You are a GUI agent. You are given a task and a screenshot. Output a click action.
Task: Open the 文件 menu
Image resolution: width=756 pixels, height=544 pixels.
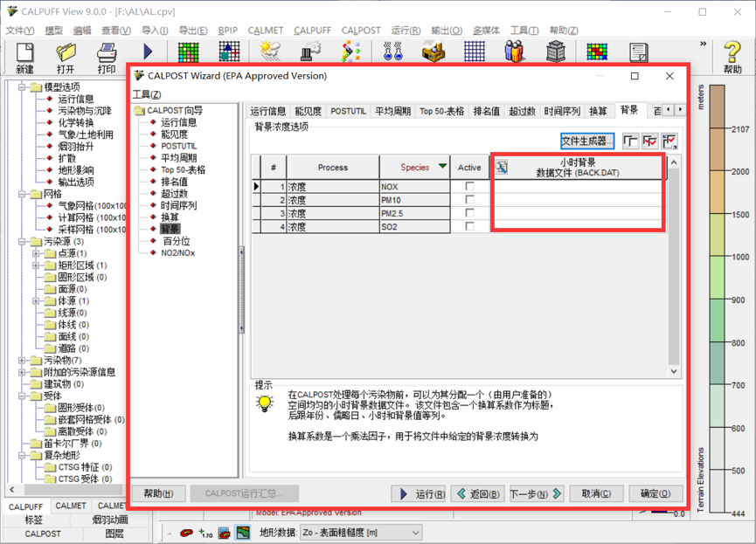[20, 31]
